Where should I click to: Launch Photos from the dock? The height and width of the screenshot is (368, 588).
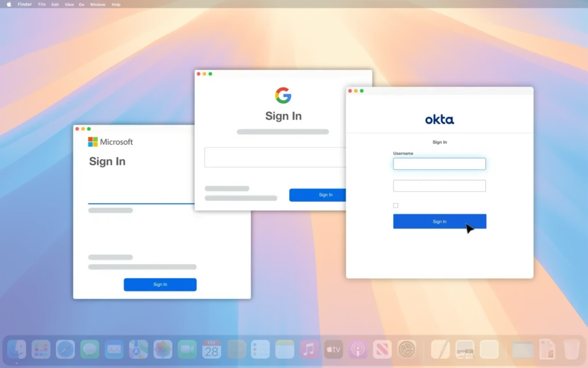163,349
